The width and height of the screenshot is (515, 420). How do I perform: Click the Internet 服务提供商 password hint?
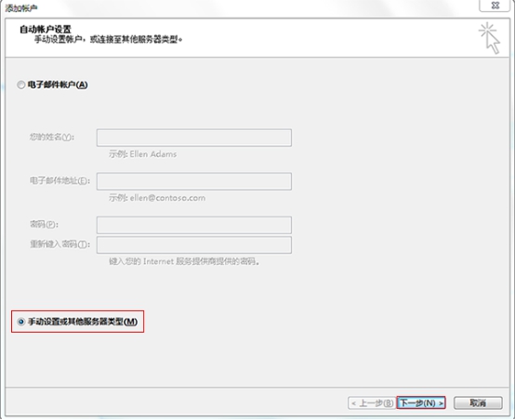(184, 261)
